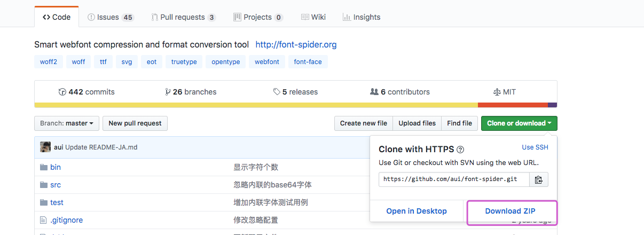Viewport: 644px width, 235px height.
Task: Select the eot topic tag
Action: pos(152,62)
